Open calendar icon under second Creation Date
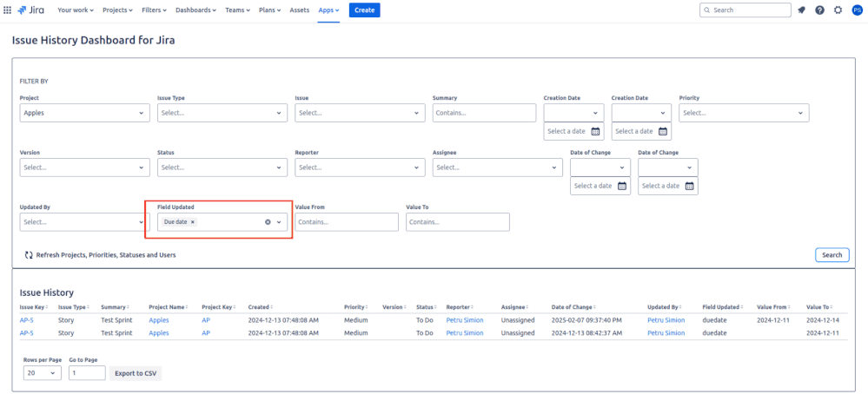Viewport: 868px width, 394px height. [x=663, y=132]
